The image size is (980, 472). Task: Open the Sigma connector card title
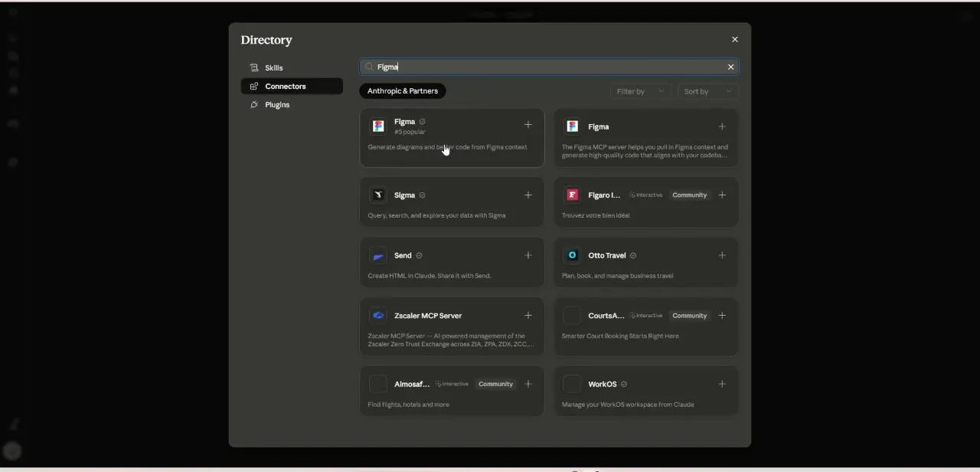tap(404, 195)
